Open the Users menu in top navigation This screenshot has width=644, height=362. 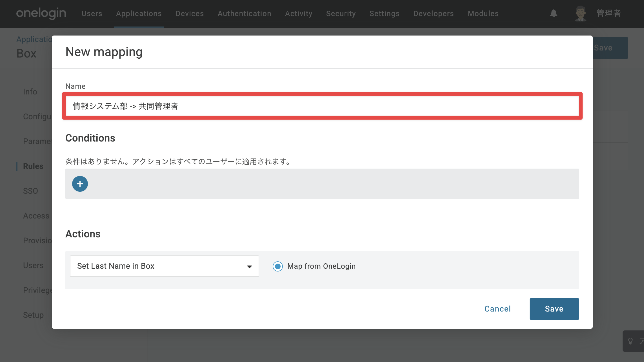click(92, 14)
